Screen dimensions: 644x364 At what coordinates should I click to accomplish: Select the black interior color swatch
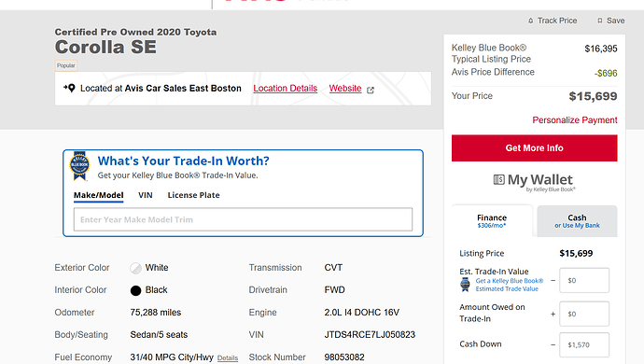(x=135, y=290)
